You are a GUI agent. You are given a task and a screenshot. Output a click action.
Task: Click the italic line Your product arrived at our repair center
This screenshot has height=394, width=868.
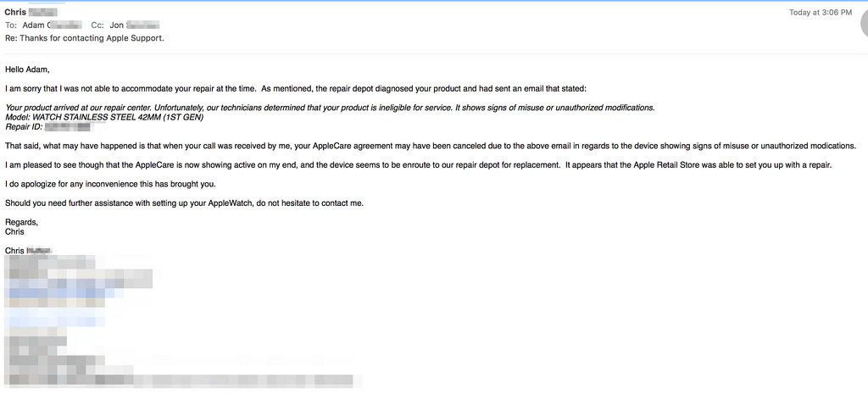[x=330, y=108]
